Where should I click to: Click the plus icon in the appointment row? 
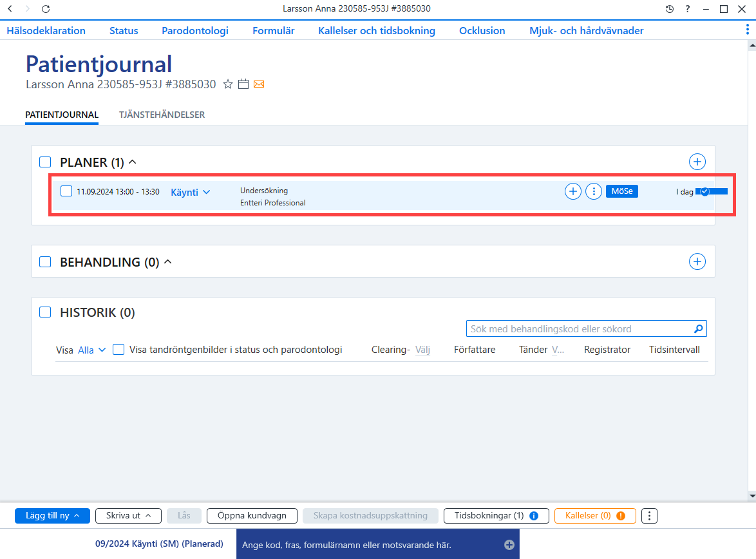(x=572, y=191)
